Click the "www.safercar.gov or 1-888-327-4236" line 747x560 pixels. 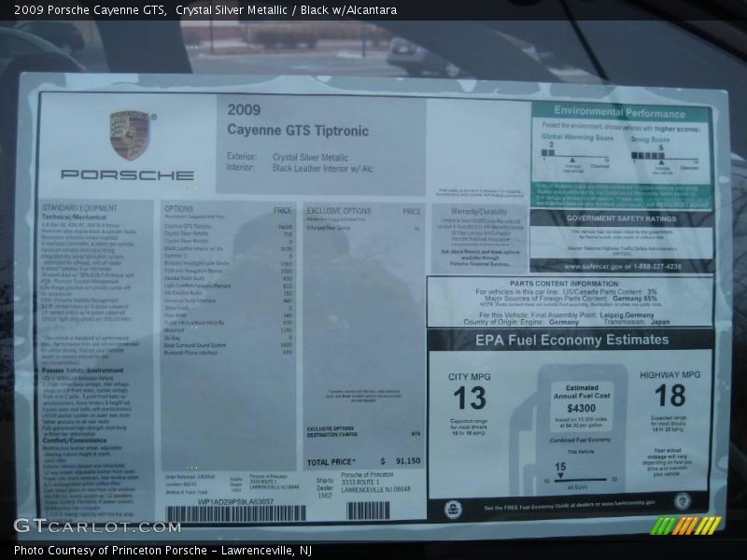(622, 267)
